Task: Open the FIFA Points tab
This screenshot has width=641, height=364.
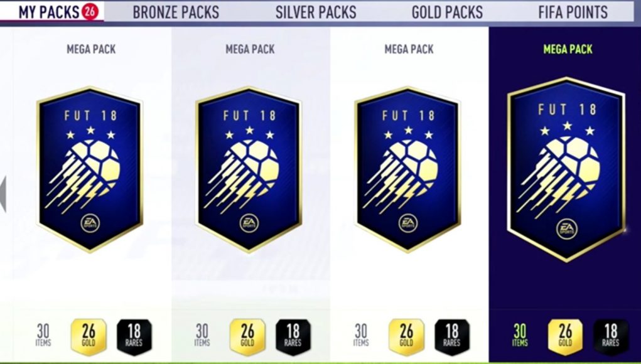Action: pos(573,13)
